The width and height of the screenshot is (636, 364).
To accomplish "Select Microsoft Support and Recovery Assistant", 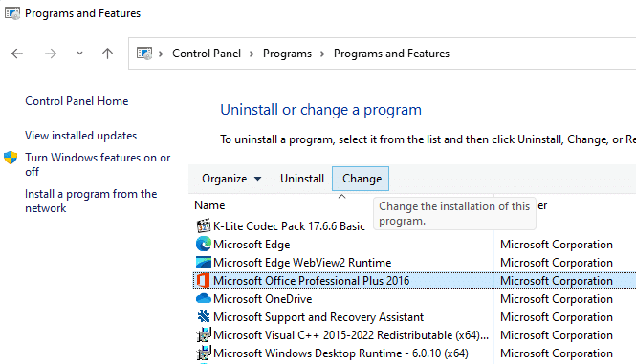I will pyautogui.click(x=318, y=317).
